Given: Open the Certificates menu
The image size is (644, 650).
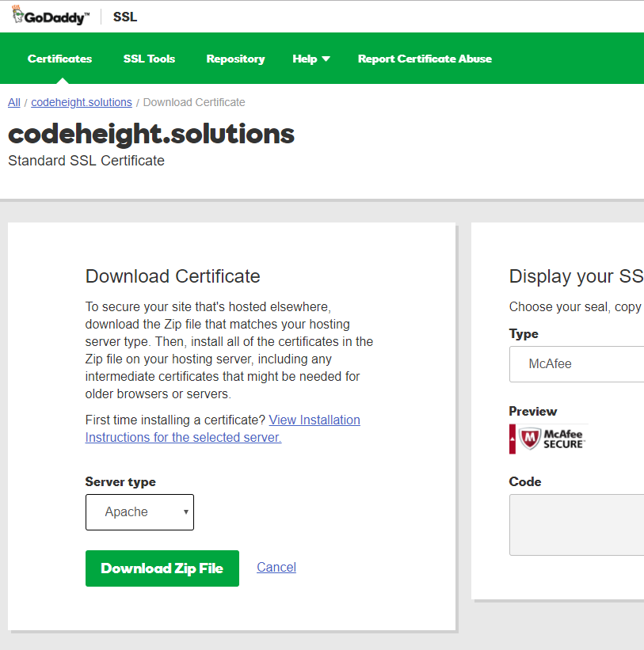Looking at the screenshot, I should (x=59, y=58).
